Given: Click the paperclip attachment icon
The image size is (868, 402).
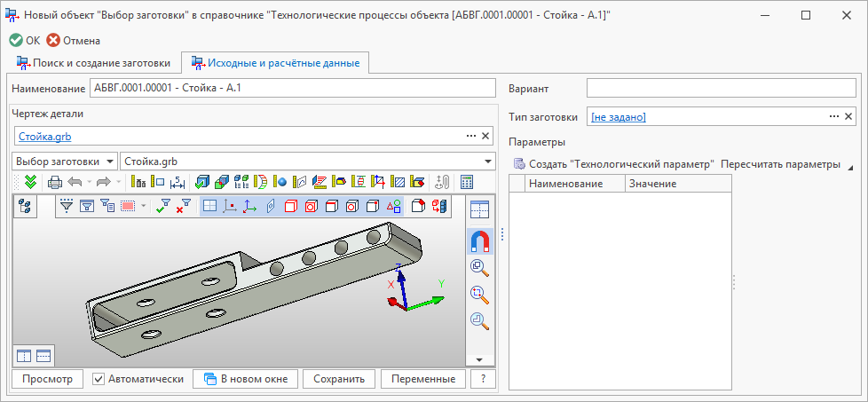Looking at the screenshot, I should click(x=442, y=181).
